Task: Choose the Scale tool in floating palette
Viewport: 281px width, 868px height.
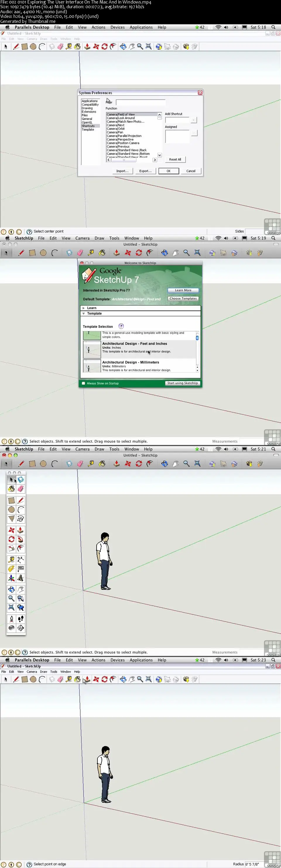Action: (x=11, y=548)
